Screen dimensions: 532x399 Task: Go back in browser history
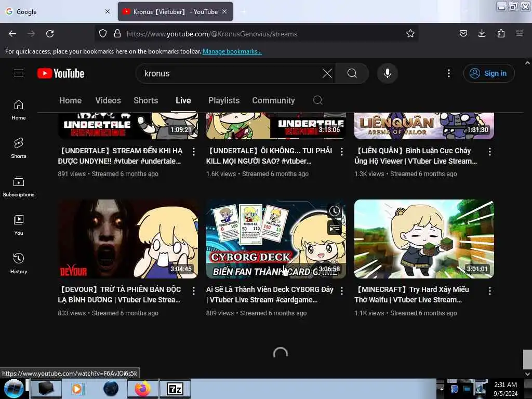[12, 34]
